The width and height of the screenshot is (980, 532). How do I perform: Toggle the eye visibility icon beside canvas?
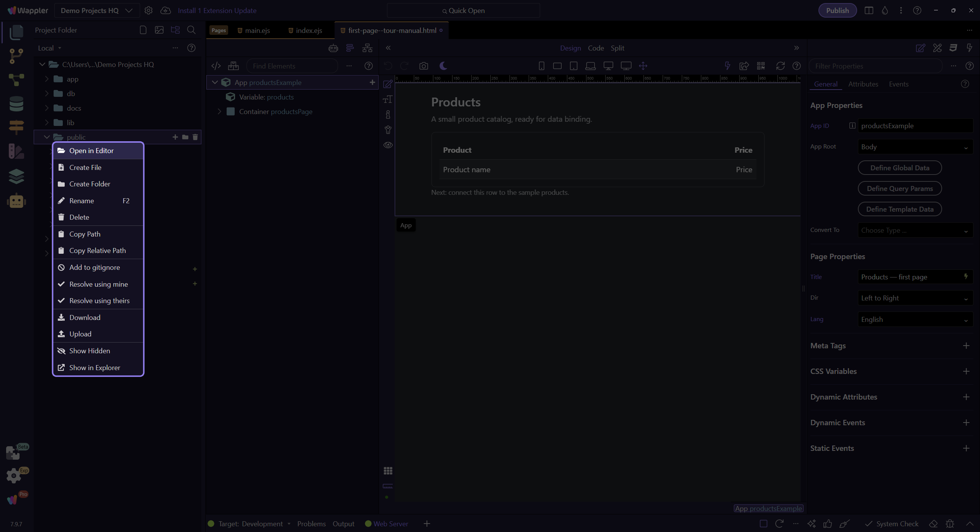(388, 145)
